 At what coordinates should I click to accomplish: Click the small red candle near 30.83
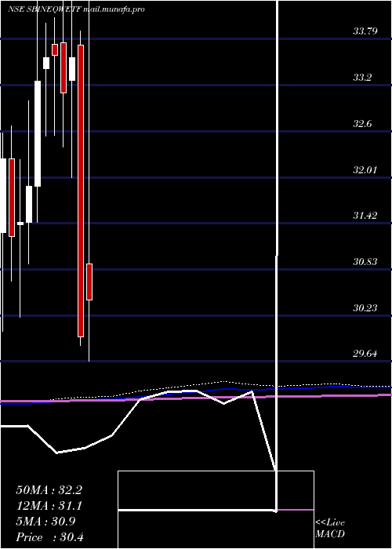(x=89, y=282)
